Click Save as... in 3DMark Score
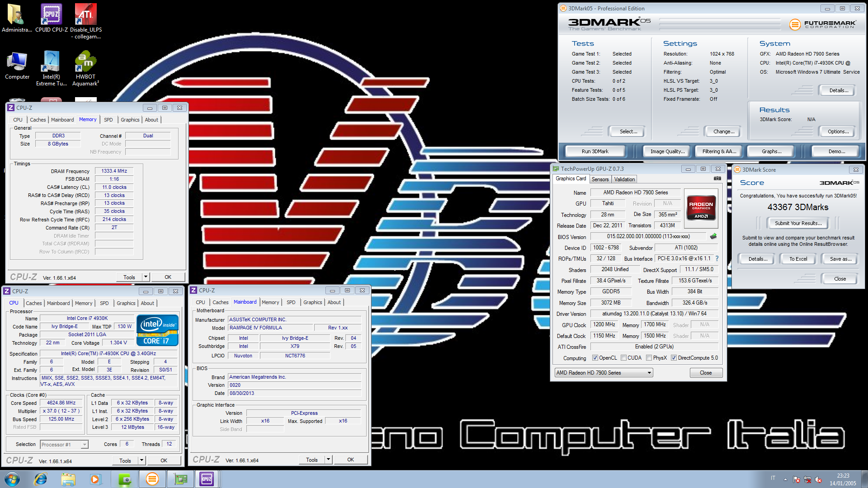 pos(840,259)
